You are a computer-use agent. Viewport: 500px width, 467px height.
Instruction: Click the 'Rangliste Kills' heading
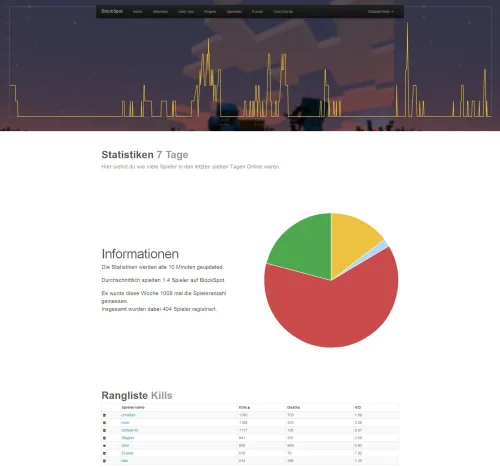[137, 395]
